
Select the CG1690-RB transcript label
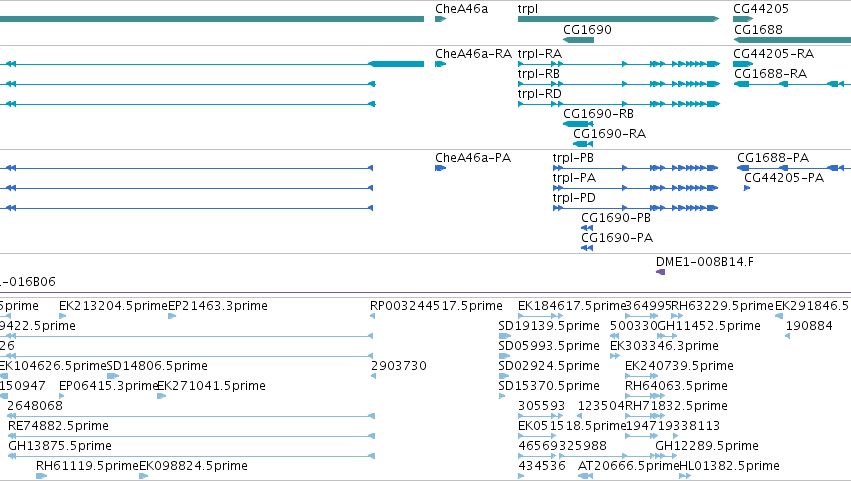coord(598,114)
